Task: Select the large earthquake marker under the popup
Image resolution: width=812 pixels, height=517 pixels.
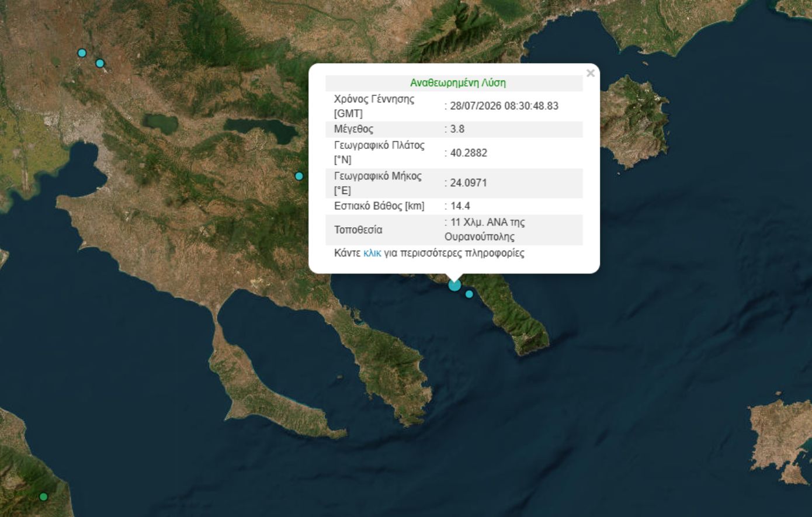Action: (454, 285)
